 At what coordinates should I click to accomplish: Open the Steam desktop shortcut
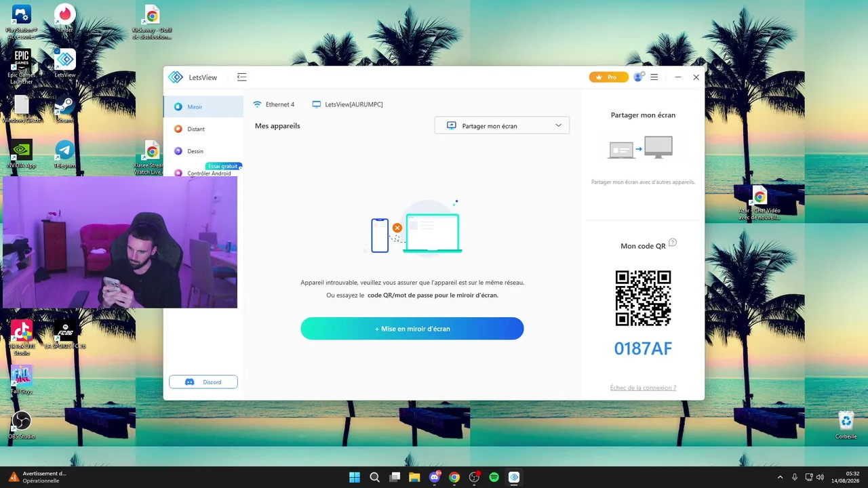(x=65, y=108)
